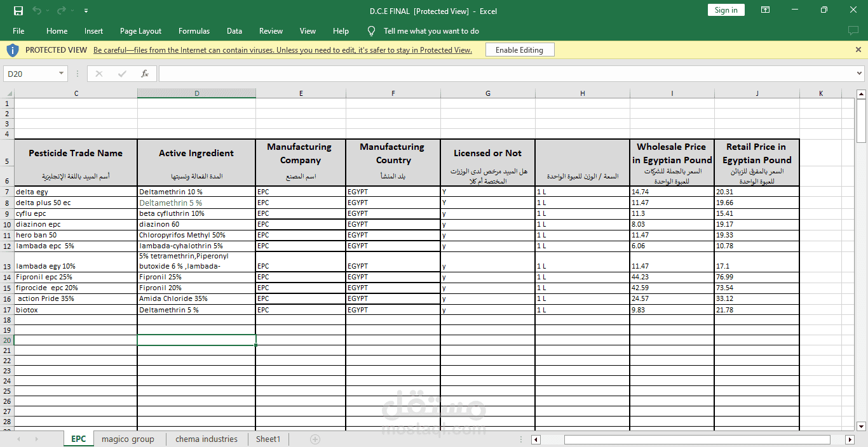Click the cell 'beta cyfluthrin 10%'
Screen dimensions: 868x447
(x=196, y=213)
